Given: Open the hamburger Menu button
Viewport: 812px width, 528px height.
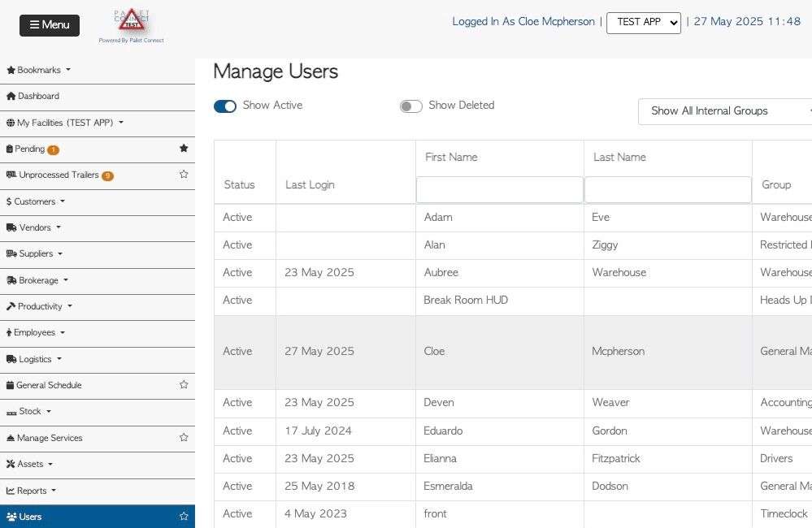Looking at the screenshot, I should point(50,25).
